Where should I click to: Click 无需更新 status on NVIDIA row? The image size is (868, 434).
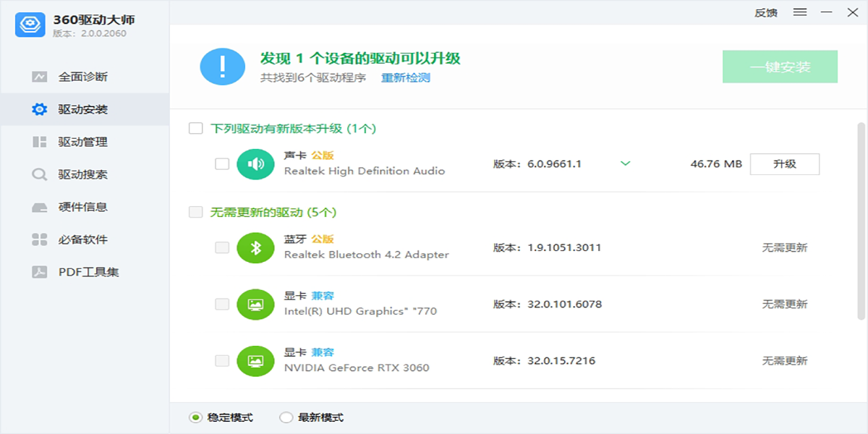click(785, 361)
